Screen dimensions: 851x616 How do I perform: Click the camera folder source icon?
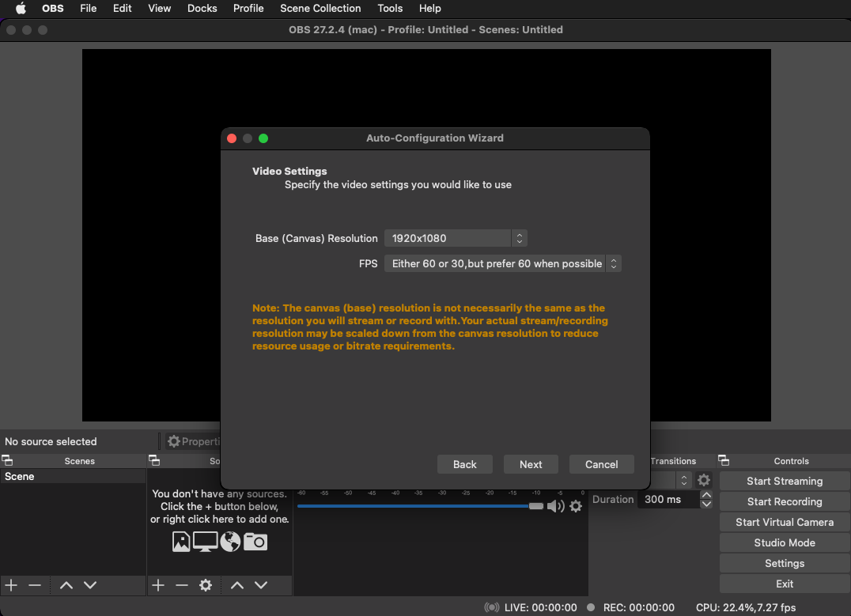pos(255,542)
